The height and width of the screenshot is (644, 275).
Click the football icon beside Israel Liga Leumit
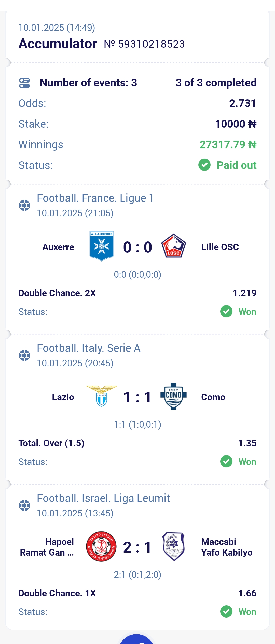tap(24, 505)
